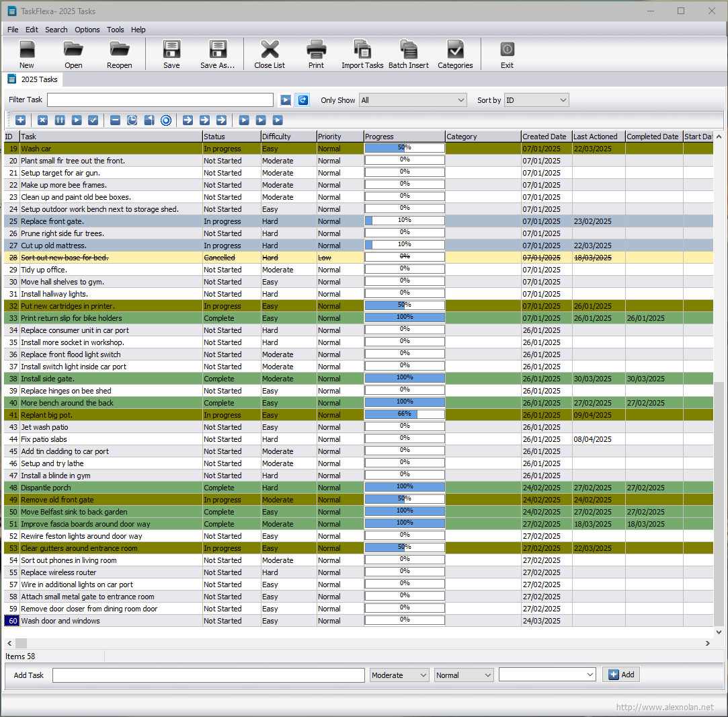This screenshot has width=728, height=717.
Task: Open the Moderate difficulty dropdown for new task
Action: pyautogui.click(x=399, y=675)
